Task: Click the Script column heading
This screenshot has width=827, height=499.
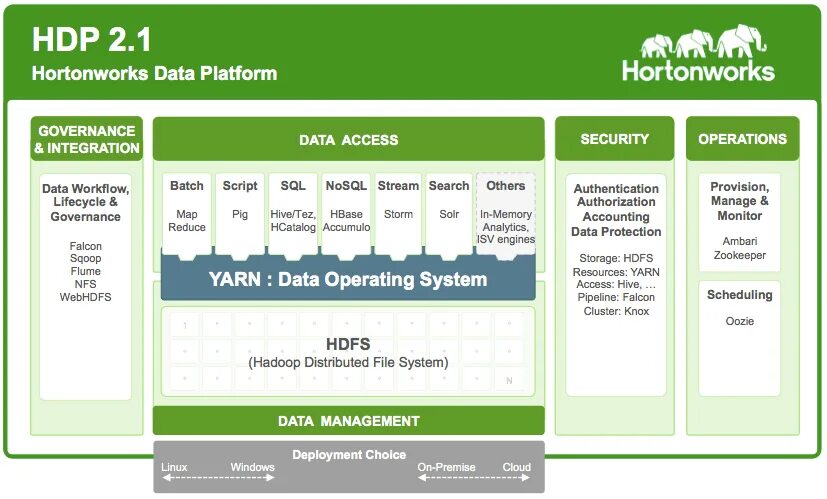Action: coord(240,186)
